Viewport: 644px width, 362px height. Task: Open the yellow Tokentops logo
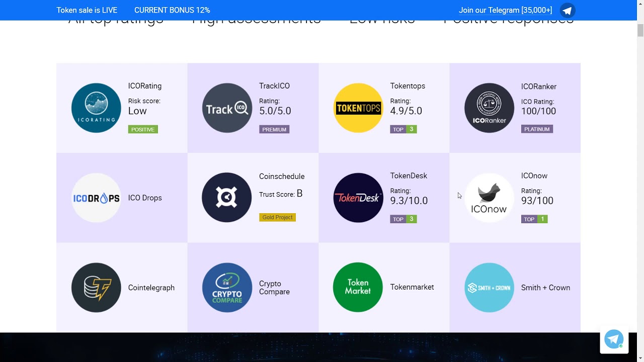click(x=358, y=108)
